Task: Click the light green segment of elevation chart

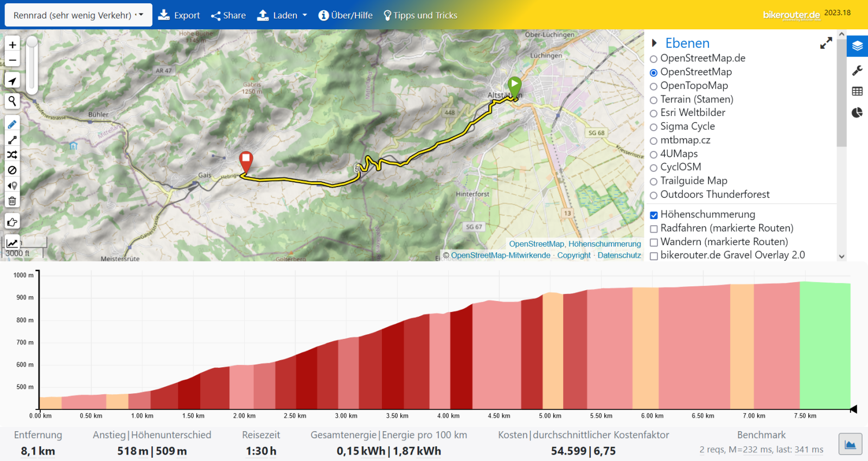Action: coord(825,345)
